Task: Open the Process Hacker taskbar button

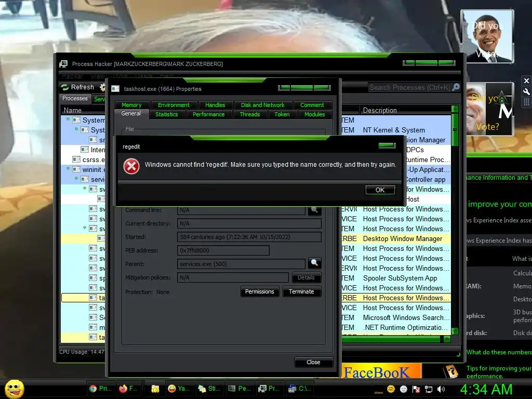Action: (x=269, y=389)
